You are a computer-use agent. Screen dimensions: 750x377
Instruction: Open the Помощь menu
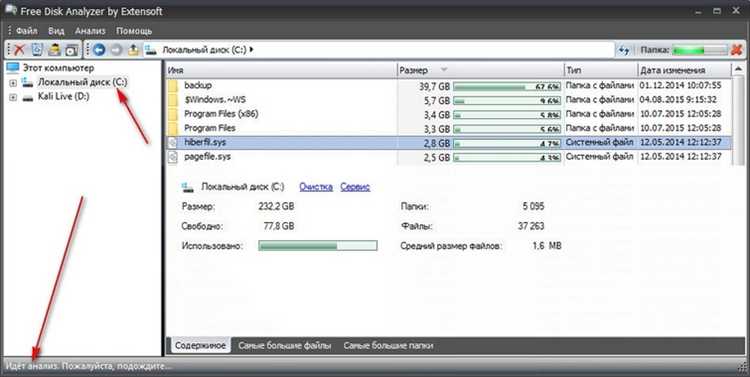pyautogui.click(x=134, y=31)
